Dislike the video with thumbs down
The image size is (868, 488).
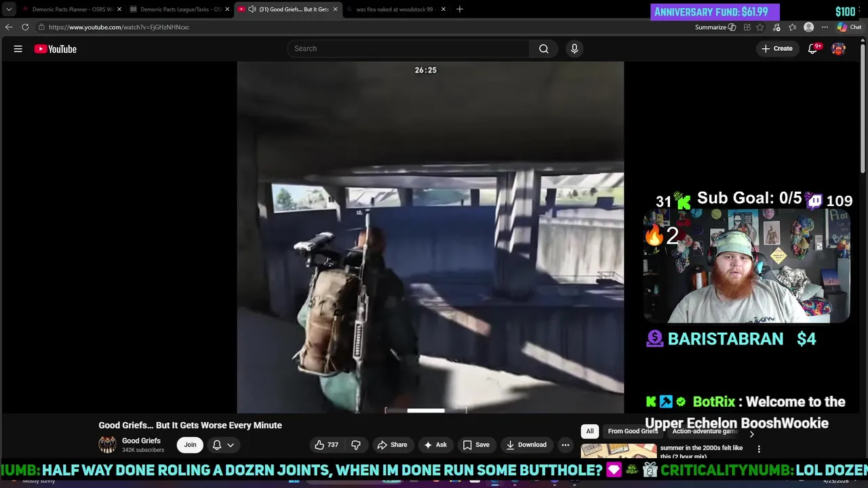pos(355,445)
